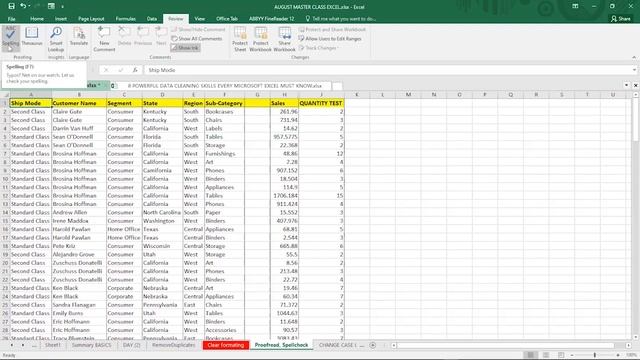
Task: Collapse the ribbon using the chevron
Action: (x=634, y=57)
